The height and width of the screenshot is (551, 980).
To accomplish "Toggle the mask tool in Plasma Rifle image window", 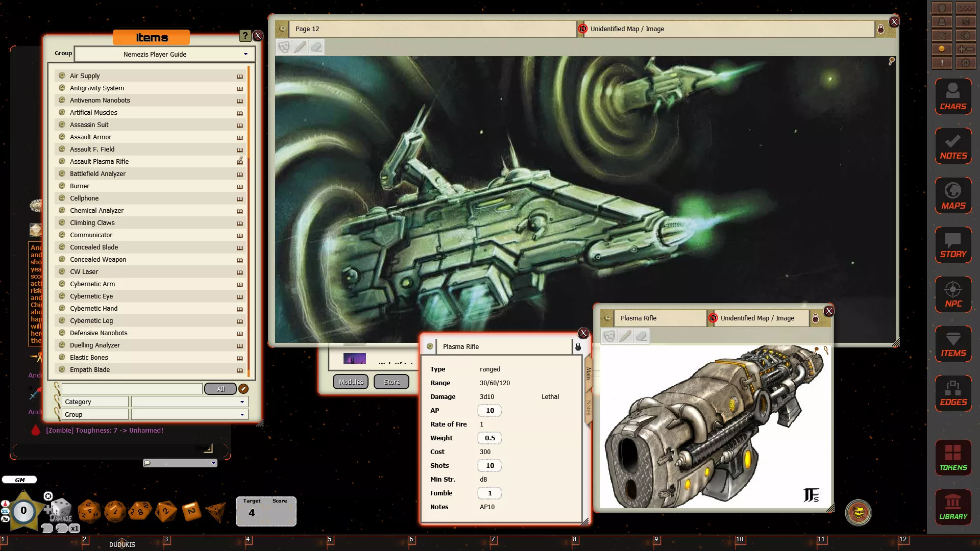I will tap(609, 336).
